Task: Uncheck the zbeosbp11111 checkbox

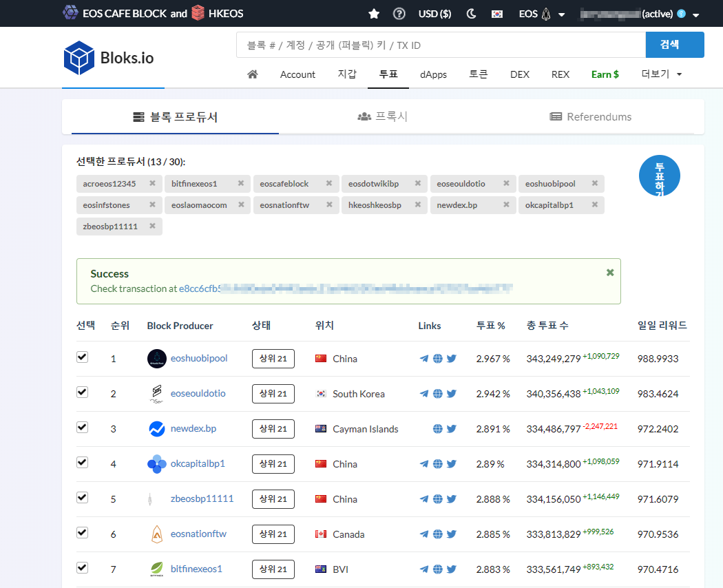Action: pyautogui.click(x=82, y=497)
